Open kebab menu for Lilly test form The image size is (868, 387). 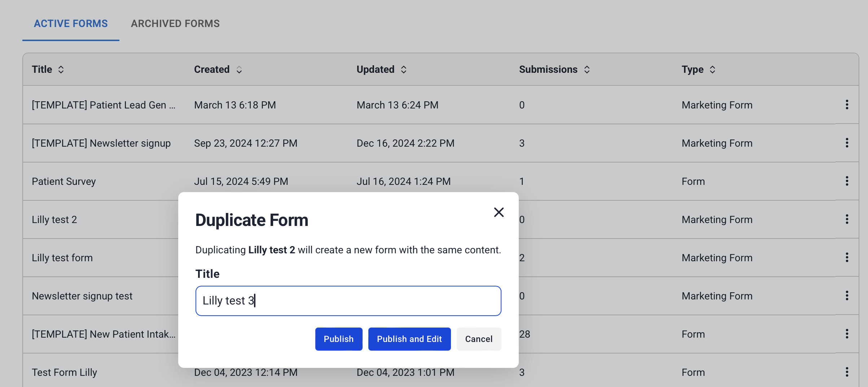pos(847,258)
